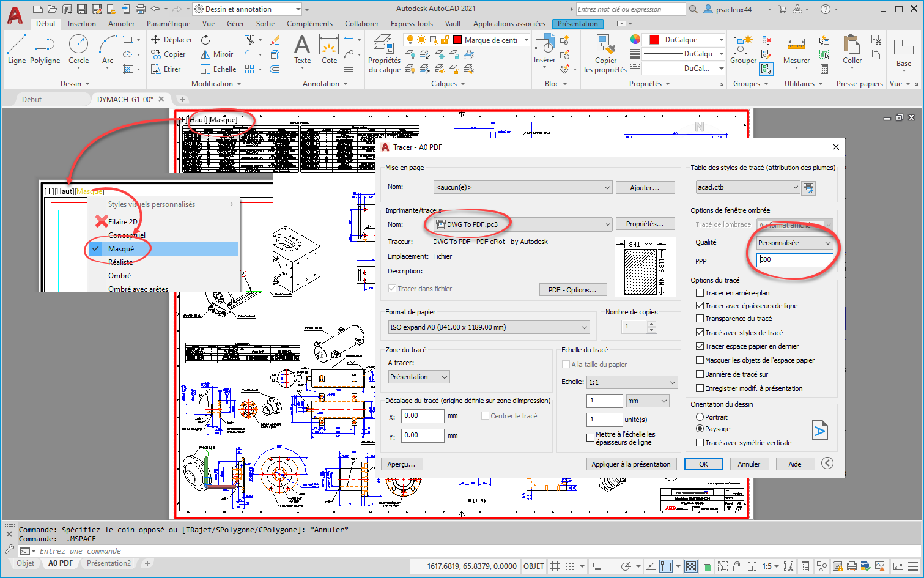The height and width of the screenshot is (578, 924).
Task: Select the Cote dimension tool
Action: click(x=329, y=49)
